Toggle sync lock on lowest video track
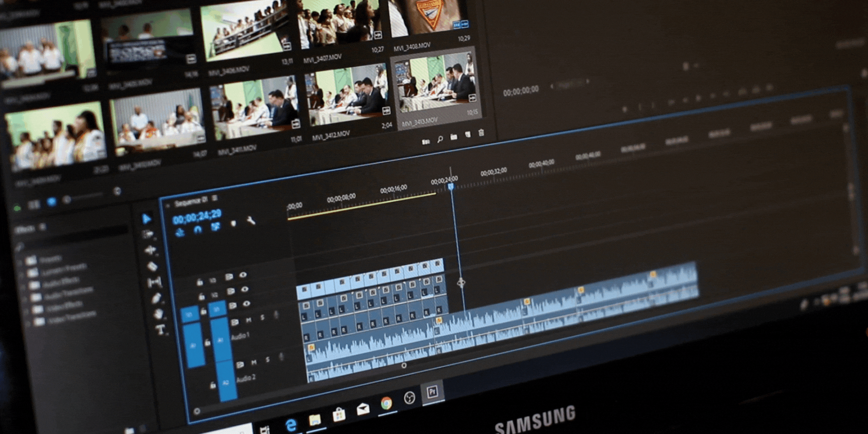The width and height of the screenshot is (868, 434). pyautogui.click(x=233, y=306)
